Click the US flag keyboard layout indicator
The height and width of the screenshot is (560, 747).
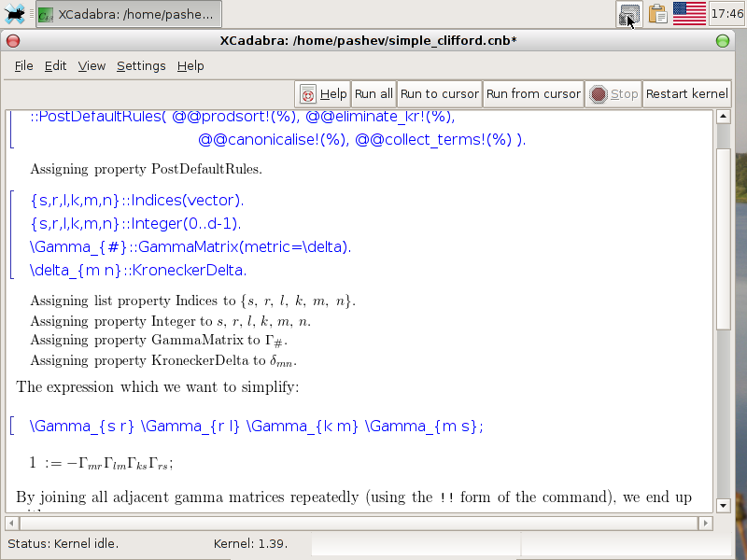689,14
